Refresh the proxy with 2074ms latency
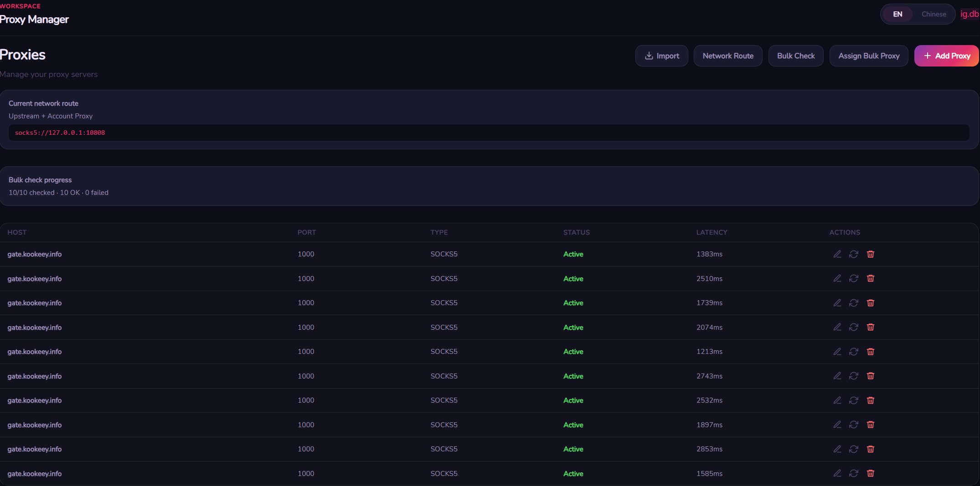 point(854,327)
